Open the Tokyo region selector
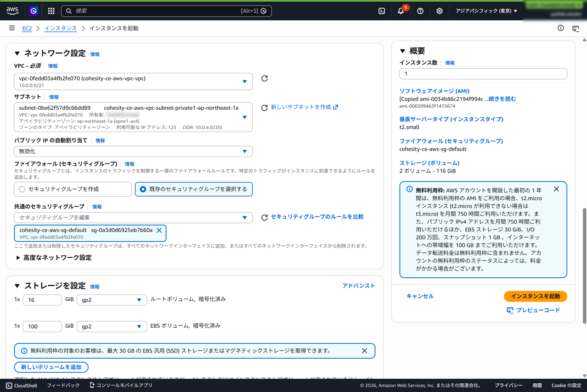Image resolution: width=587 pixels, height=392 pixels. click(x=486, y=11)
